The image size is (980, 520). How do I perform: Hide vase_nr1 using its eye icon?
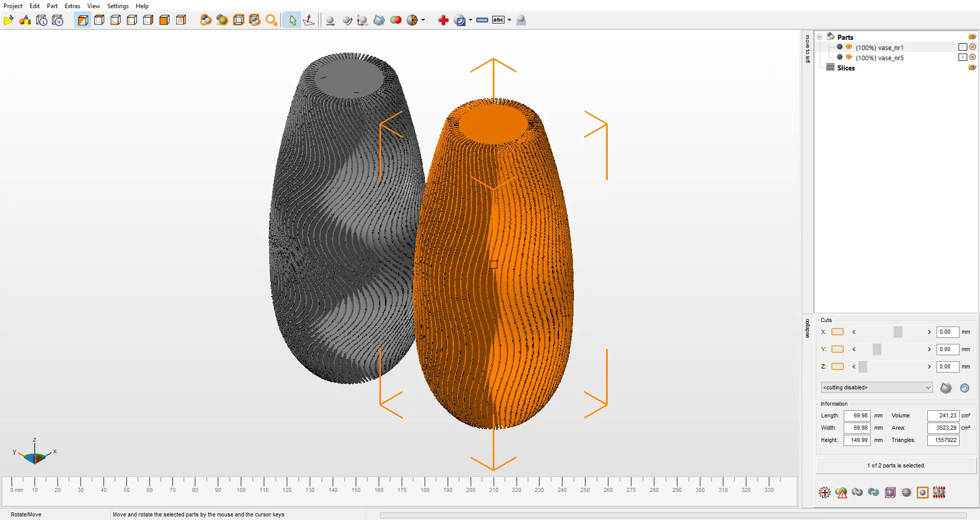(849, 47)
